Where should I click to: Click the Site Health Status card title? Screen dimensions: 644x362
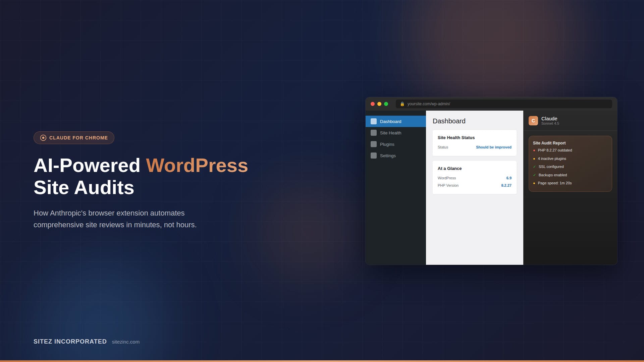(x=456, y=138)
